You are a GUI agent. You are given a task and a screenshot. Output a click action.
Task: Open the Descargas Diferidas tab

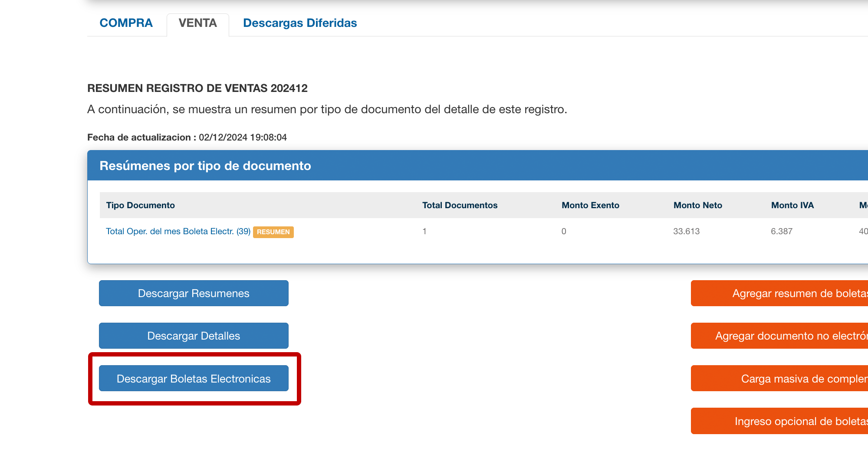click(x=299, y=23)
